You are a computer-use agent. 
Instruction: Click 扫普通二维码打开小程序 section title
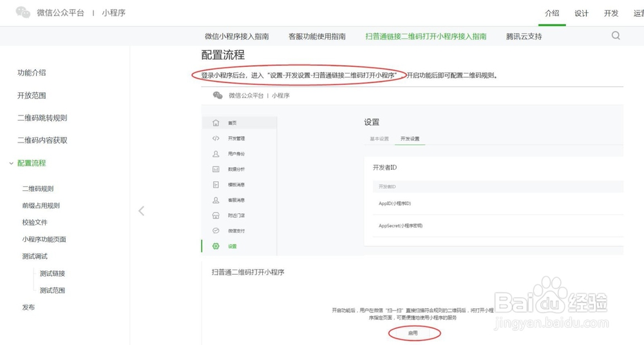pyautogui.click(x=248, y=272)
